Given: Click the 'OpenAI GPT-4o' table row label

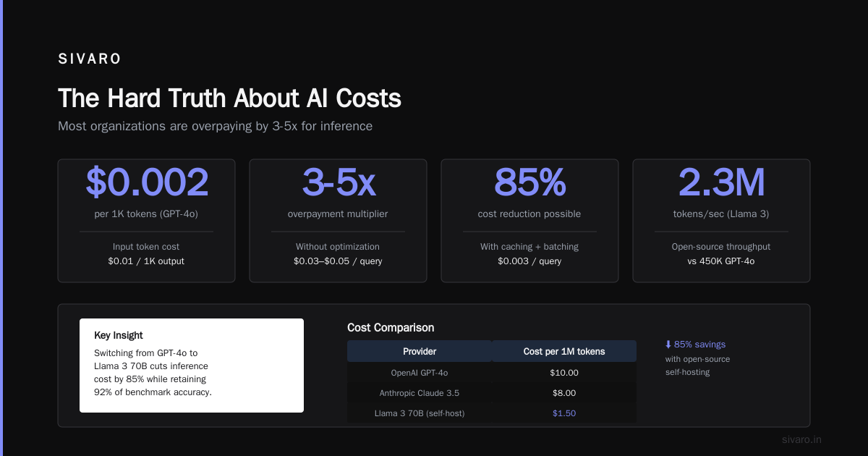Looking at the screenshot, I should pyautogui.click(x=420, y=373).
